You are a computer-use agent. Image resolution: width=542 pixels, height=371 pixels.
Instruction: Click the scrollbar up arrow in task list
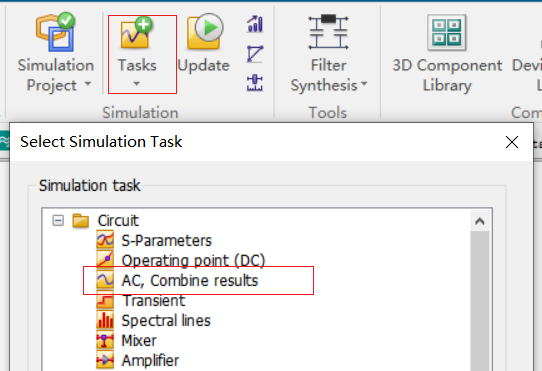479,221
